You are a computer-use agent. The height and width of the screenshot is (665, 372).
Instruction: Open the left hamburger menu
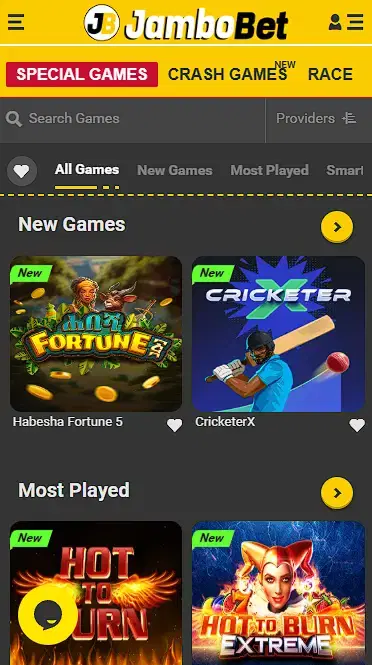click(x=16, y=22)
